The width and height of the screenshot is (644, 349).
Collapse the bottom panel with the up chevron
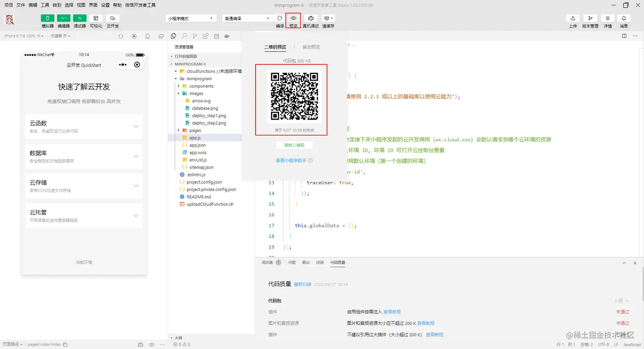[624, 263]
